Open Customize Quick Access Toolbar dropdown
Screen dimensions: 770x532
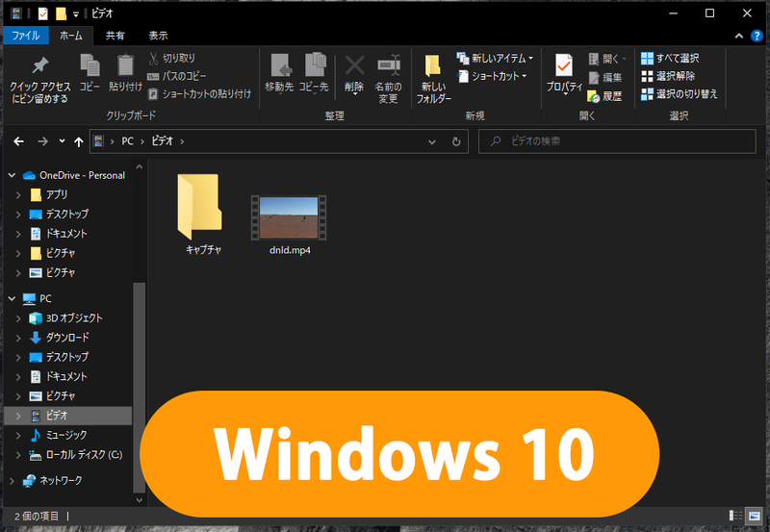click(x=76, y=14)
